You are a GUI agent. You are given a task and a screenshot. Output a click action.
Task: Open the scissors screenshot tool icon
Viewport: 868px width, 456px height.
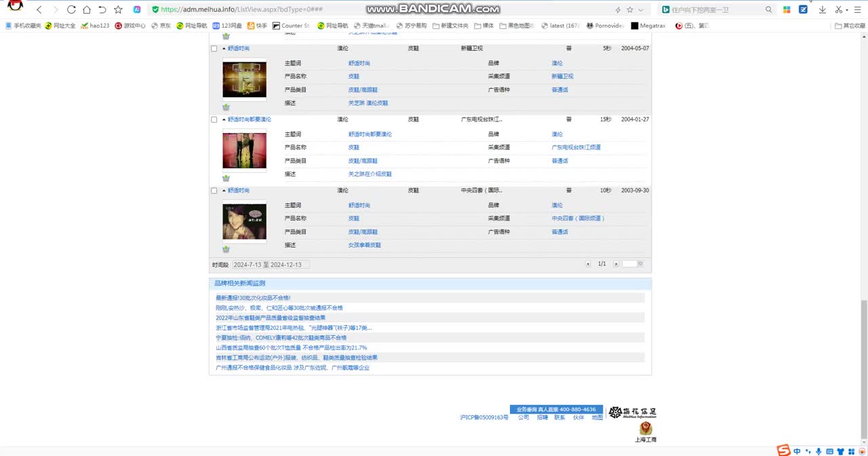(839, 9)
